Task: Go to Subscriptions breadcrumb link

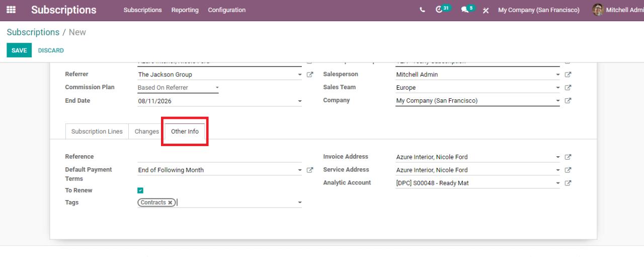Action: click(33, 32)
